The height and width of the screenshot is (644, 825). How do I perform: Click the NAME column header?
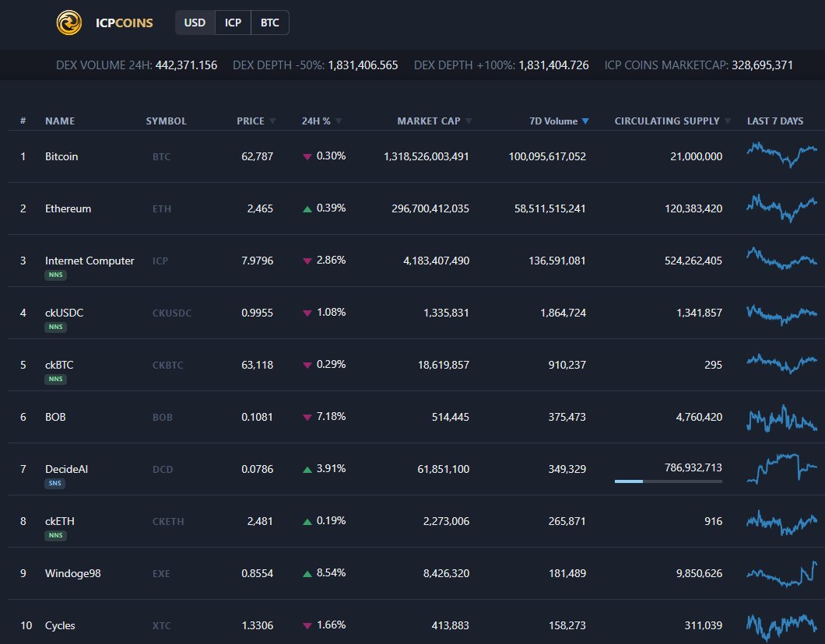pos(60,121)
